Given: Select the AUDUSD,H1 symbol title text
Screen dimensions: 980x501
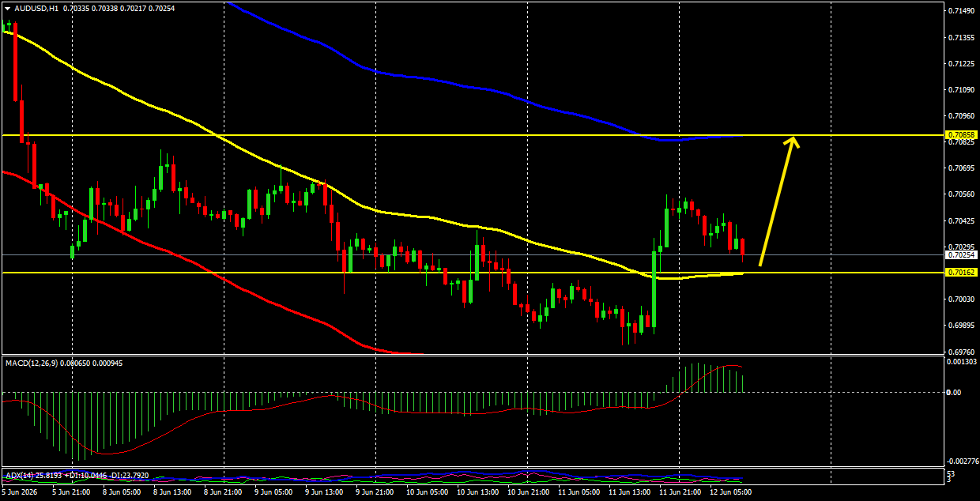Looking at the screenshot, I should point(36,8).
